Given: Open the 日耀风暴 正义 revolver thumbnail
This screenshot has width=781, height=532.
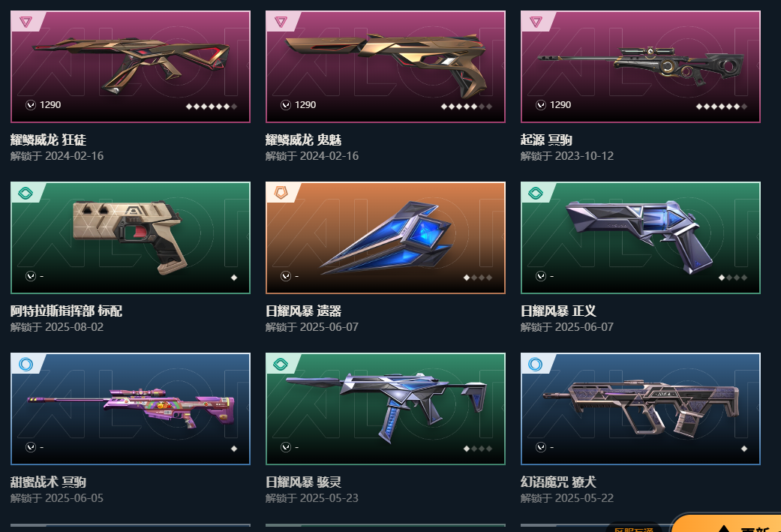Looking at the screenshot, I should tap(641, 238).
